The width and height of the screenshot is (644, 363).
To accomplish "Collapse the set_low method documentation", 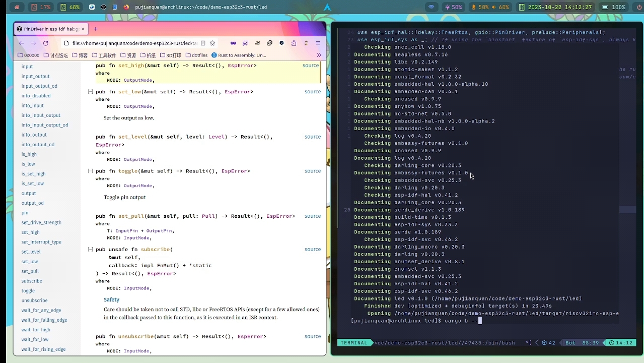I will pos(90,92).
